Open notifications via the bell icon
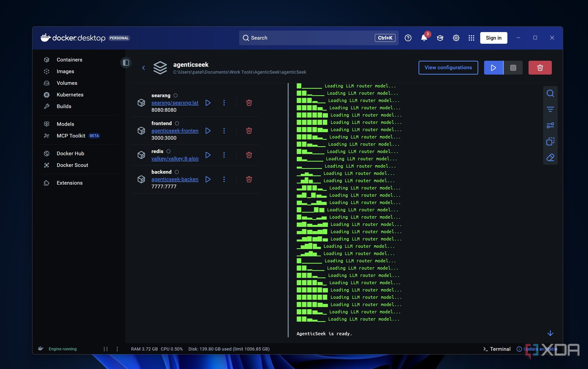The image size is (588, 369). click(x=424, y=38)
